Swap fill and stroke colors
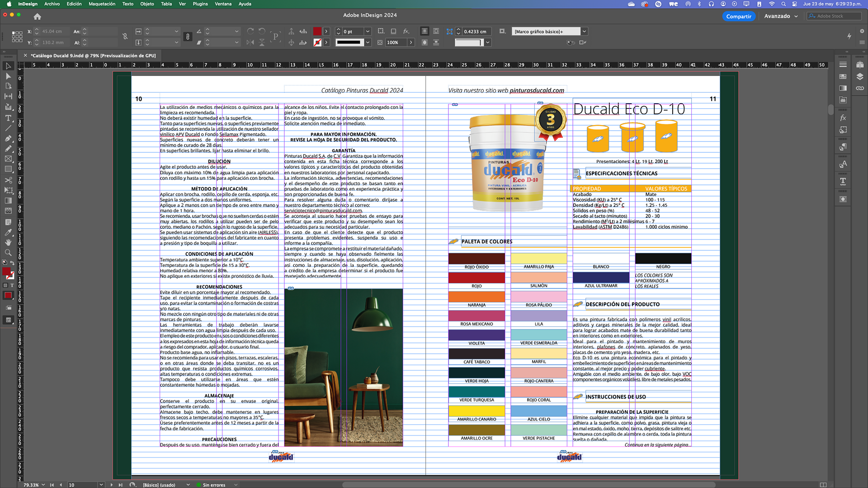 pyautogui.click(x=12, y=263)
